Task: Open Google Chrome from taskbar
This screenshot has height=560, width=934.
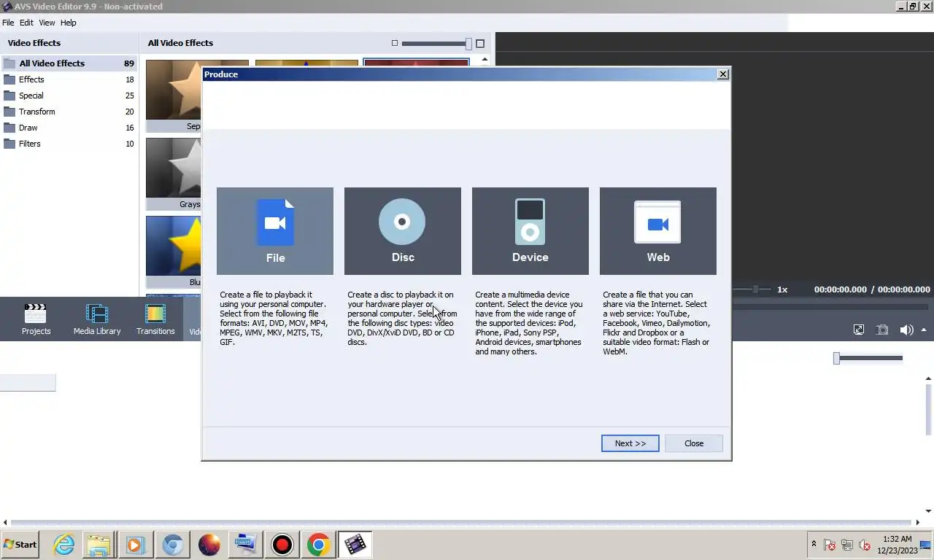Action: [x=318, y=545]
